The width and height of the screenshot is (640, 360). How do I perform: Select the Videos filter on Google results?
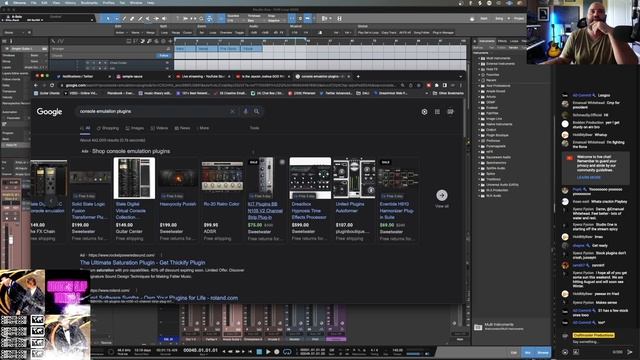159,128
